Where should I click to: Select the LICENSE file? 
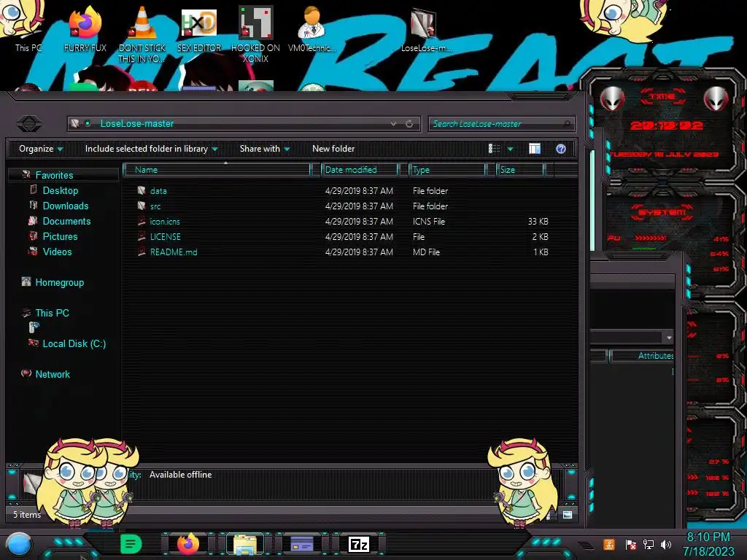166,237
